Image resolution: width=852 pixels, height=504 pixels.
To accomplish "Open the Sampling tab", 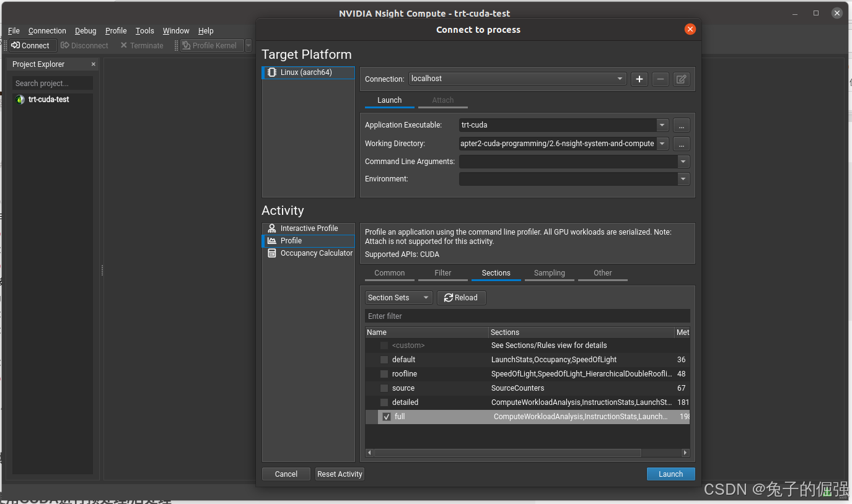I will [x=549, y=273].
